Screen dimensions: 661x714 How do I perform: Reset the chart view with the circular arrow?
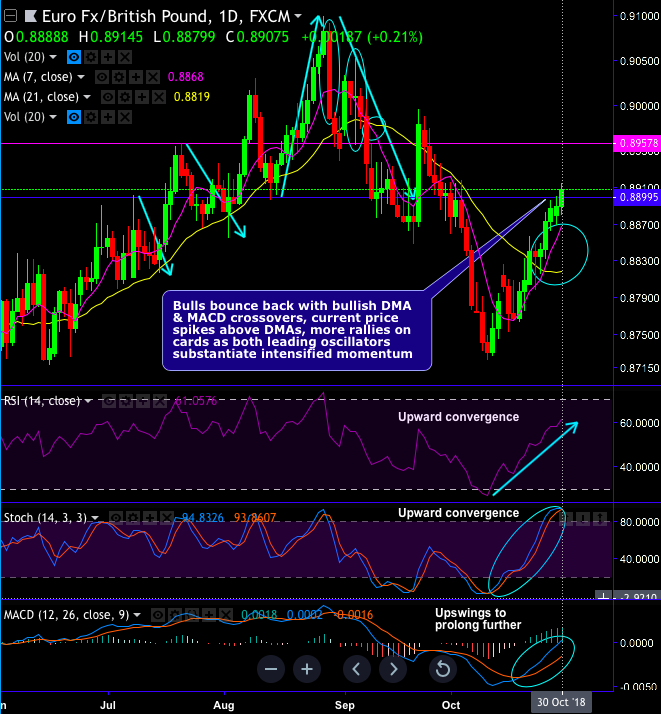tap(442, 669)
